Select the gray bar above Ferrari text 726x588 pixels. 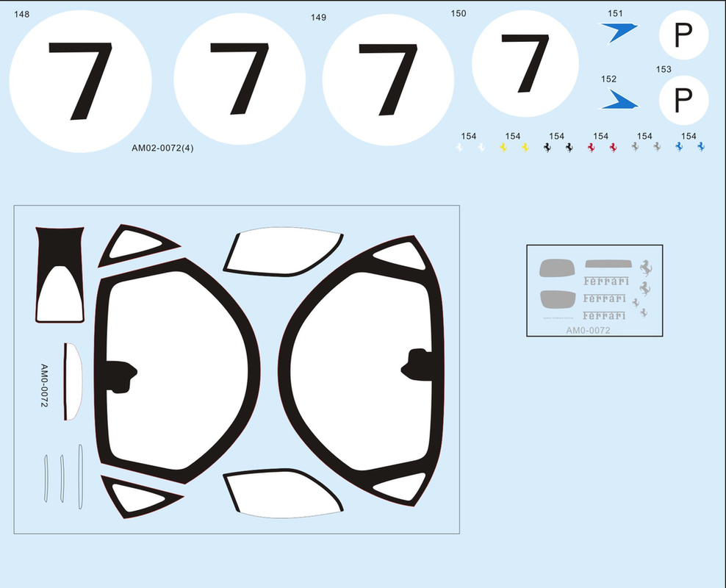click(608, 264)
